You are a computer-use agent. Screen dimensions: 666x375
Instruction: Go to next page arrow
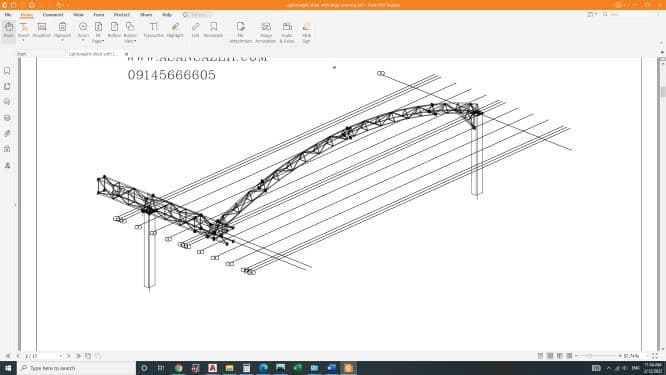[x=68, y=356]
